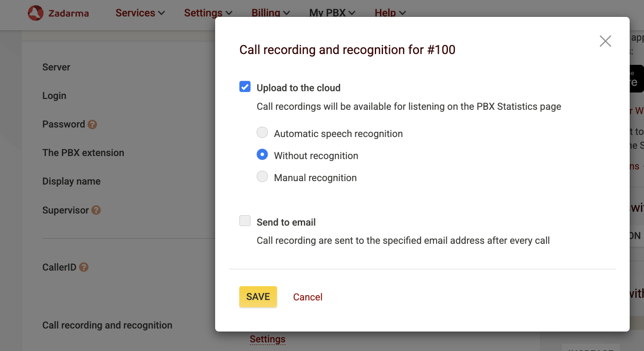This screenshot has height=351, width=644.
Task: Save the call recording settings
Action: tap(258, 297)
